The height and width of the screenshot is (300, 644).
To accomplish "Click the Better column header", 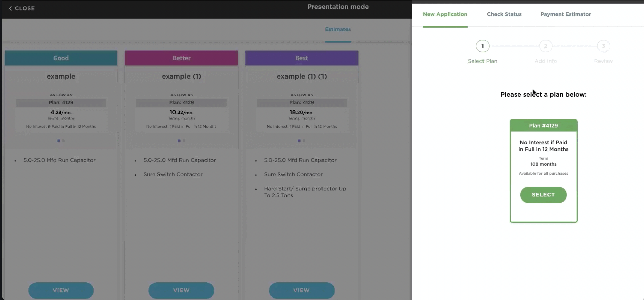I will [181, 58].
